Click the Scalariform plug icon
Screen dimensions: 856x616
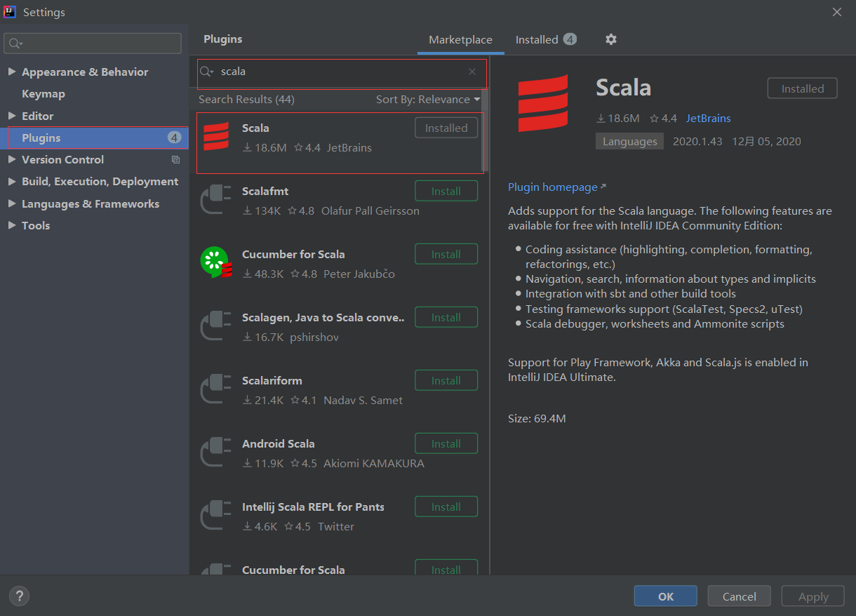point(216,389)
